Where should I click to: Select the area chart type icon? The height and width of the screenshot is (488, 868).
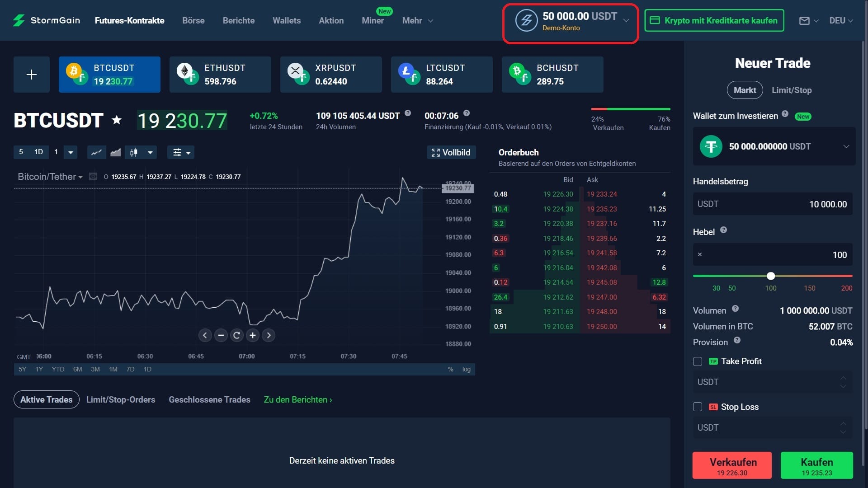point(116,153)
